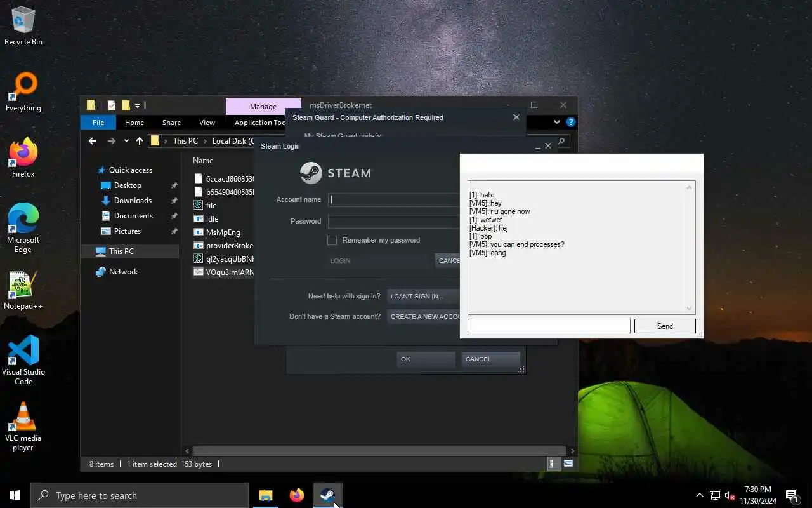Select the providerBroke file

(x=223, y=246)
